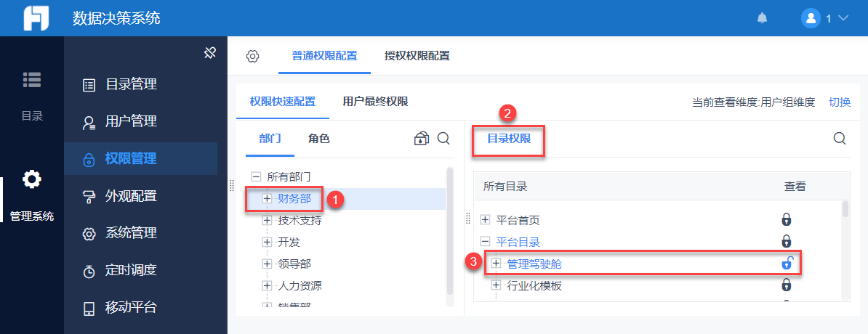Toggle view permission lock for 管理驾驶舱
Screen dimensions: 868x334
click(786, 264)
